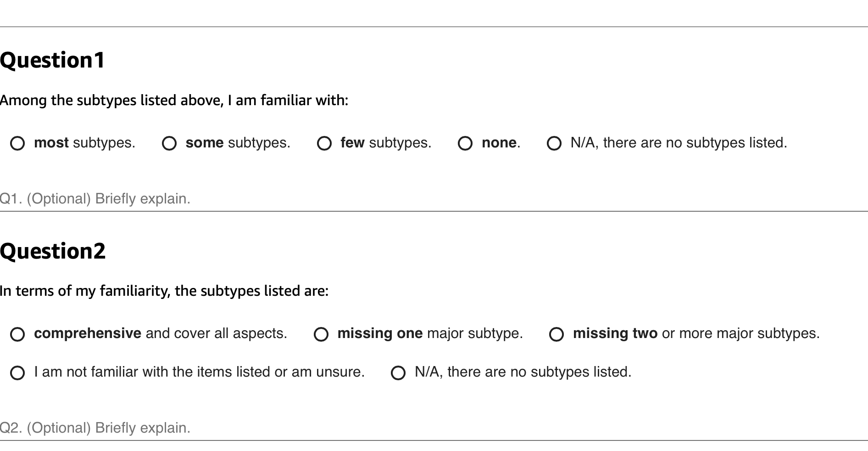
Task: Pick 'missing two or more major subtypes'
Action: tap(556, 334)
